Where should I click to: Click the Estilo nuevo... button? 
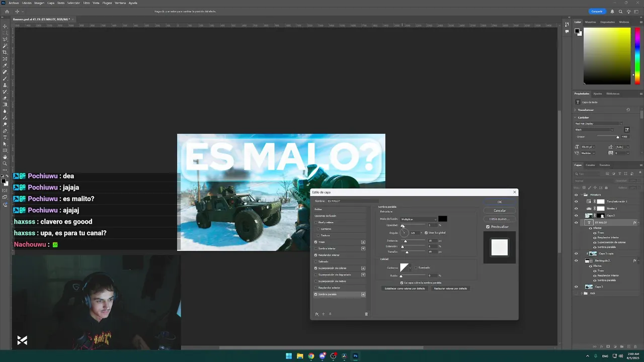click(500, 219)
